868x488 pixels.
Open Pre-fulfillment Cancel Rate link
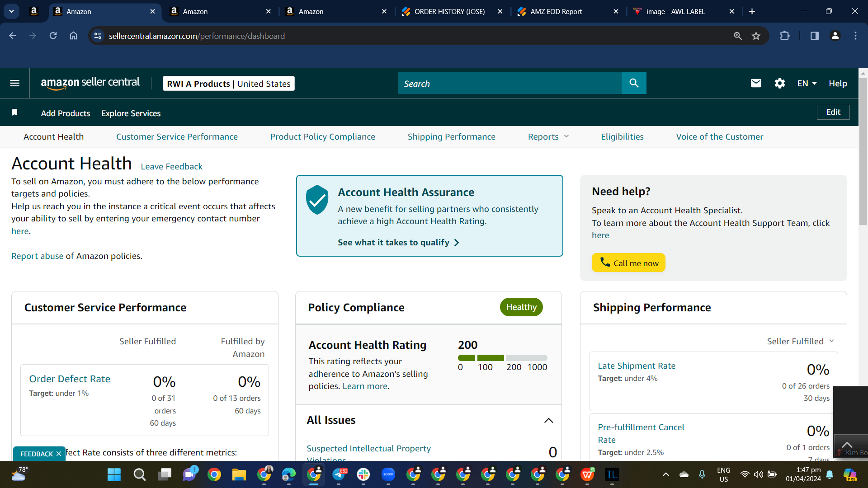[641, 433]
